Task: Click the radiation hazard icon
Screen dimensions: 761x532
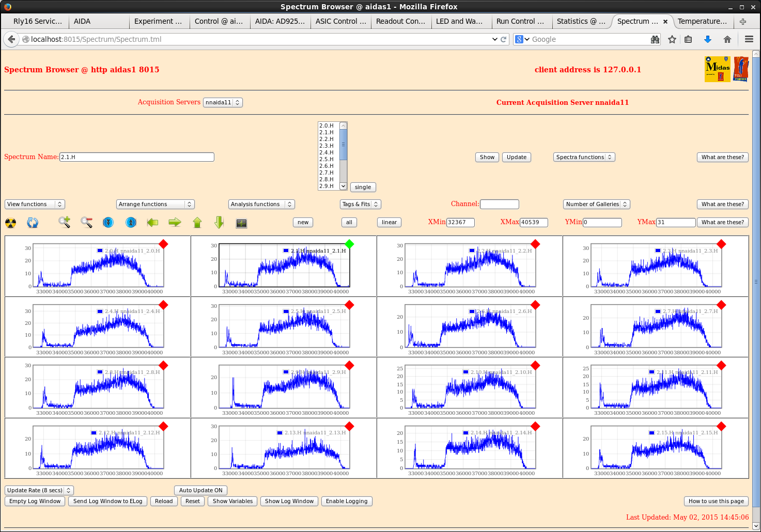Action: click(10, 223)
